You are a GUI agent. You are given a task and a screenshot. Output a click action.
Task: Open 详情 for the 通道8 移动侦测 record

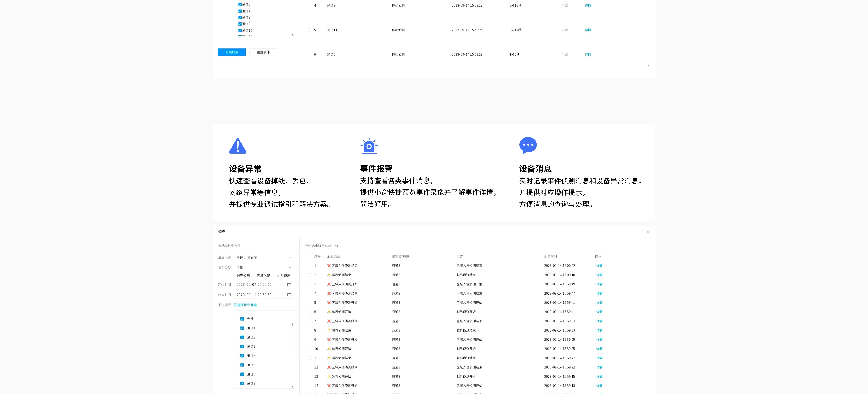(588, 5)
